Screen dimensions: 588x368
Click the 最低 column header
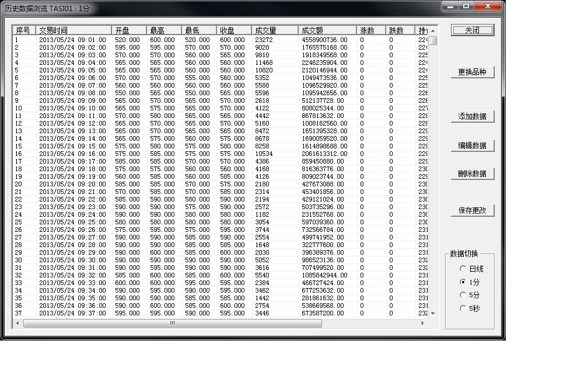tap(199, 30)
